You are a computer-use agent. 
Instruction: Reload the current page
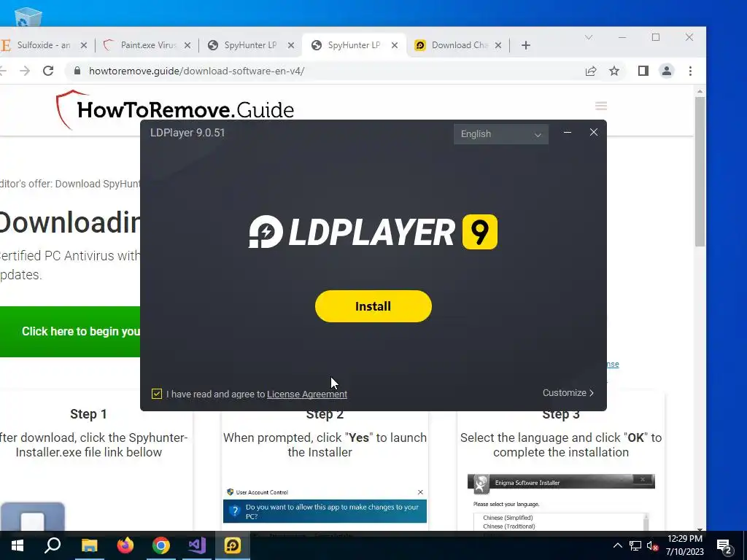pyautogui.click(x=48, y=71)
